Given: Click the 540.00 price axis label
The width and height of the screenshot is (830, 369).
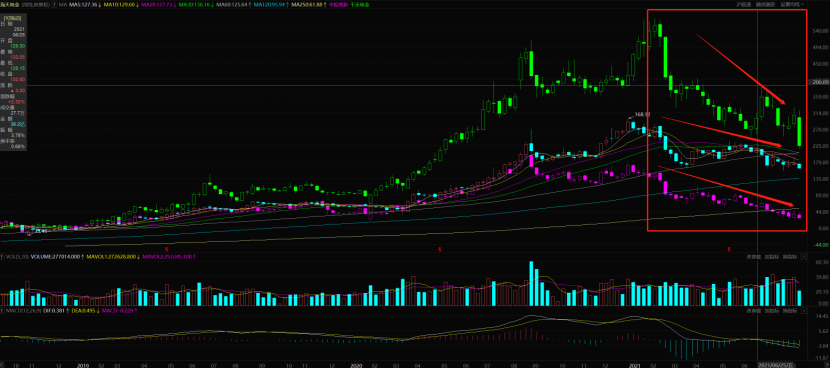Looking at the screenshot, I should pos(820,31).
